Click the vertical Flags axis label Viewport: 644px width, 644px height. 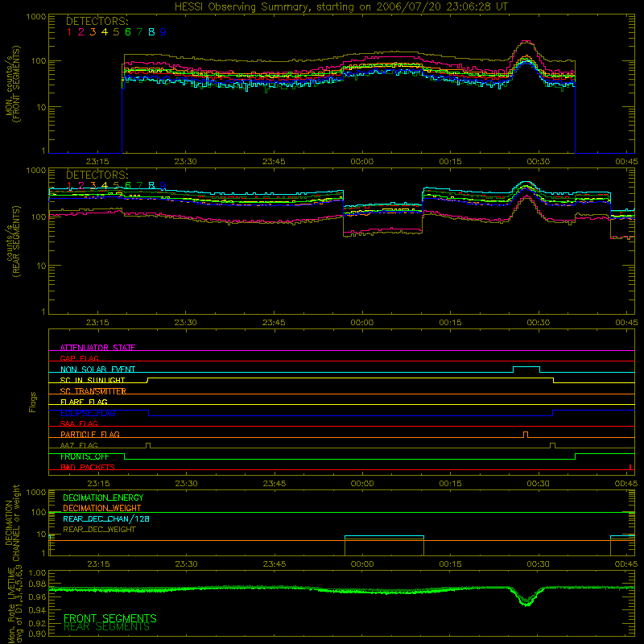pyautogui.click(x=33, y=402)
